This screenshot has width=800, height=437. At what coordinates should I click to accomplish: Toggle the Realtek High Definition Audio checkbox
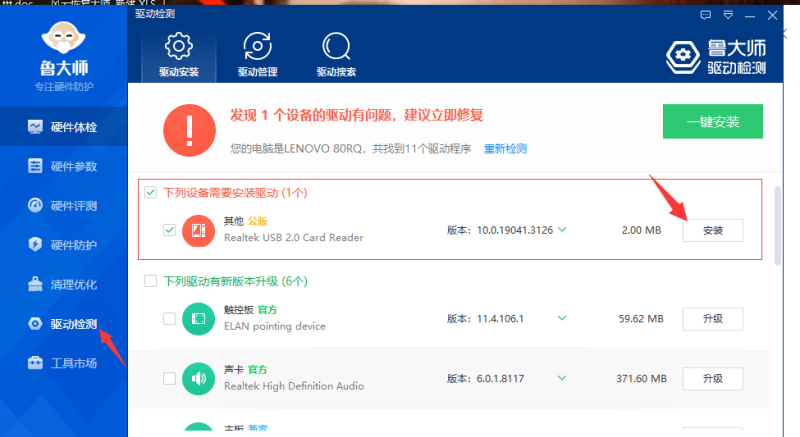click(x=169, y=378)
